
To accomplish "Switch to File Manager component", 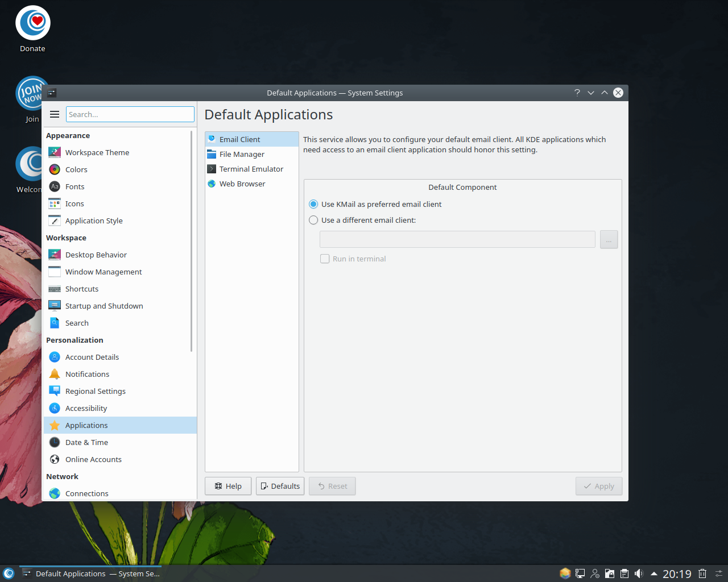I will pos(252,154).
